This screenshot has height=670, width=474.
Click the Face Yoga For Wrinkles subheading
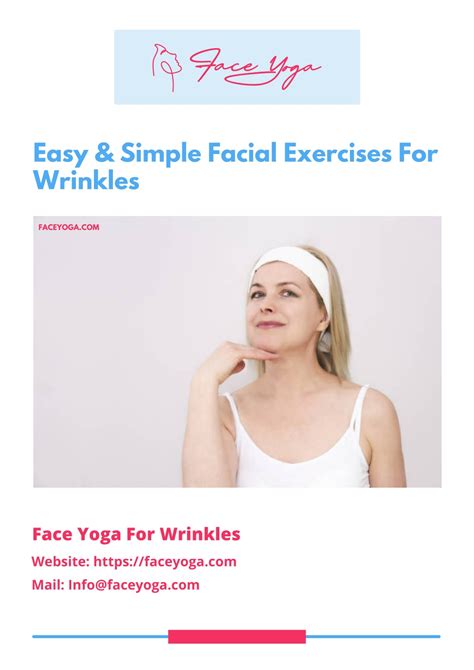click(136, 534)
